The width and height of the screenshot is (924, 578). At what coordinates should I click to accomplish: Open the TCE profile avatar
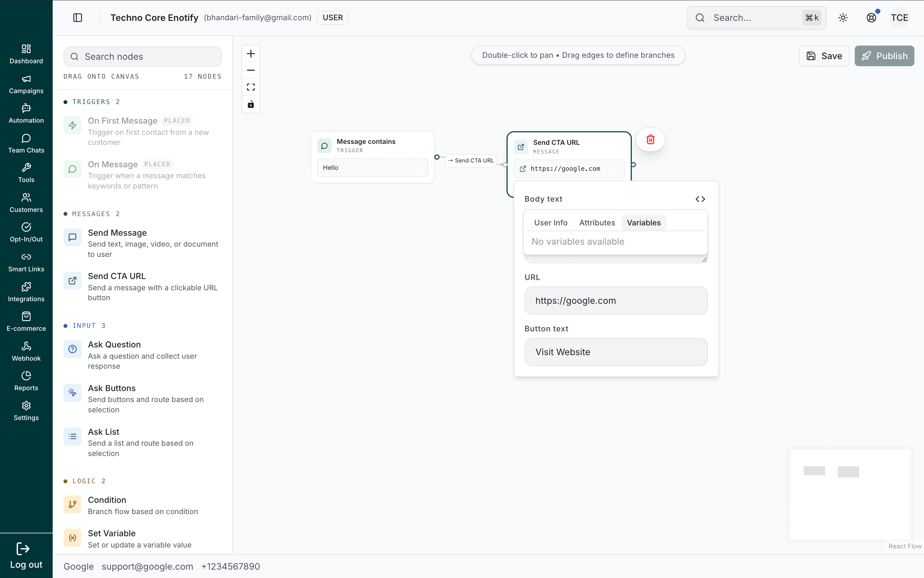(x=900, y=18)
